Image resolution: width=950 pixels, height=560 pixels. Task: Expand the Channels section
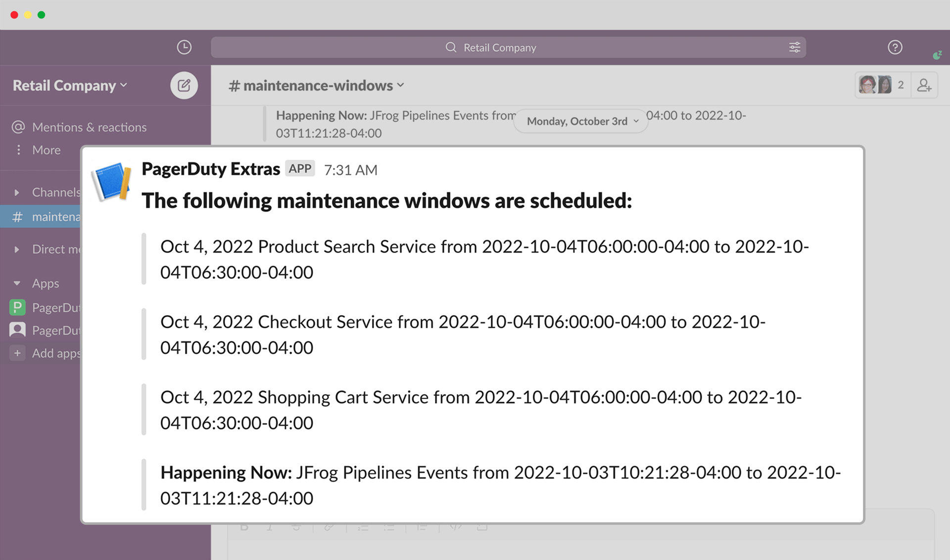pos(17,192)
